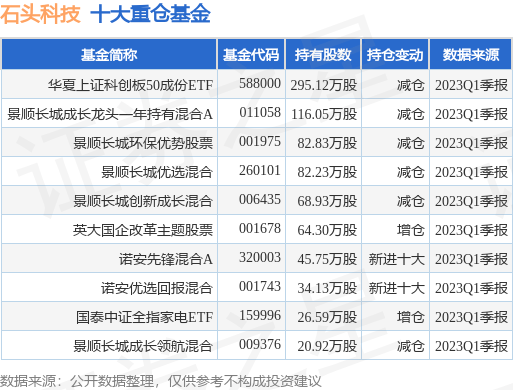Click 2023Q1季报 in 景顺长城成长领航混合 row

click(471, 346)
